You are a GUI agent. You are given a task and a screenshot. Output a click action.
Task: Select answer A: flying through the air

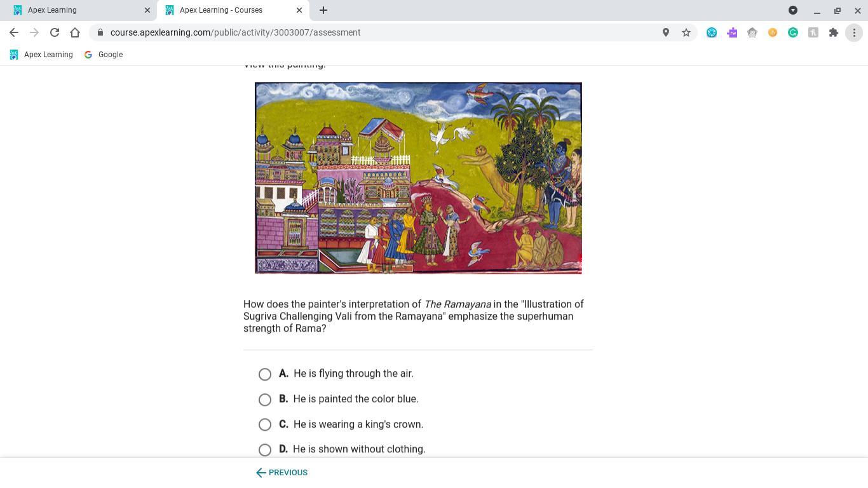[x=265, y=374]
